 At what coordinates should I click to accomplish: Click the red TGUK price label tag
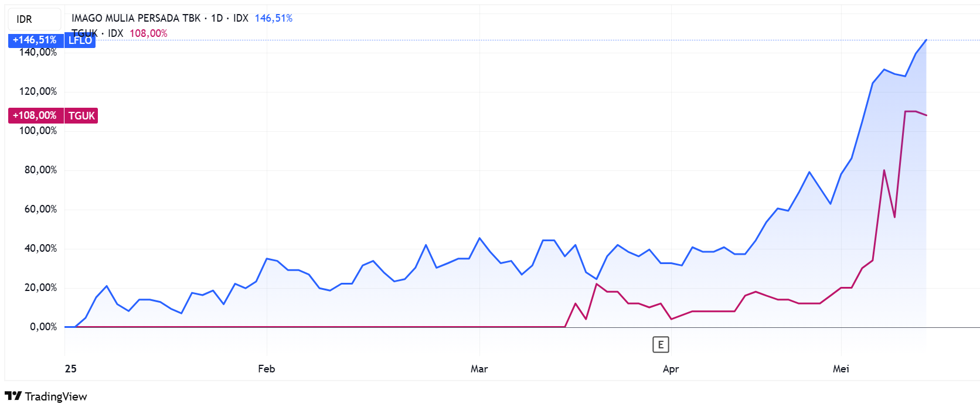[81, 116]
